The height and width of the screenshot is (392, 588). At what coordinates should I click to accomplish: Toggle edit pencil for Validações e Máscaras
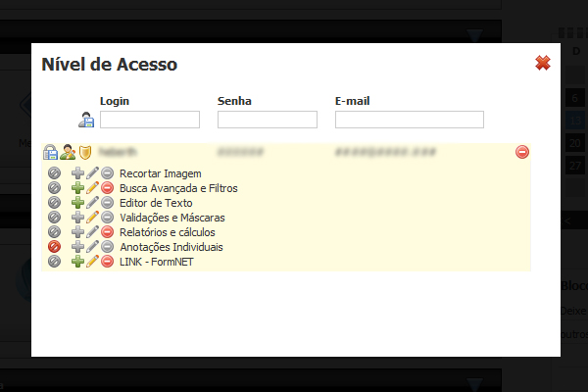click(92, 218)
